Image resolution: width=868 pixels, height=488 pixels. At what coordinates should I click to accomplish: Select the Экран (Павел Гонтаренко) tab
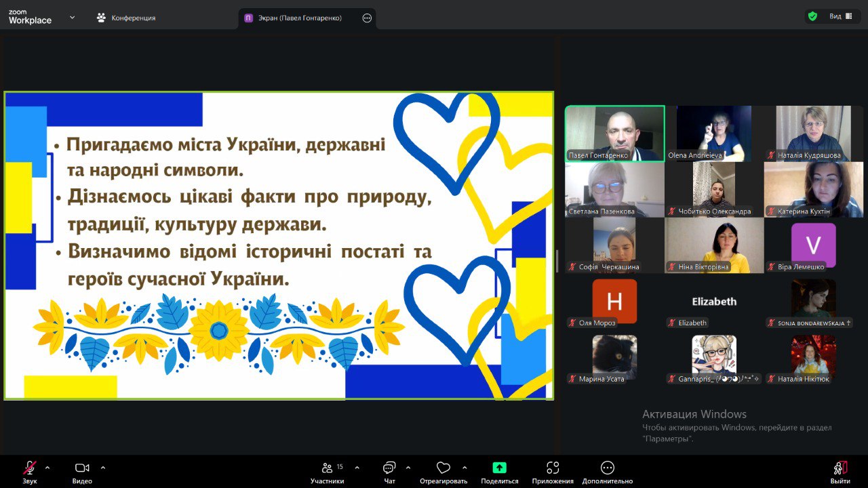point(300,18)
